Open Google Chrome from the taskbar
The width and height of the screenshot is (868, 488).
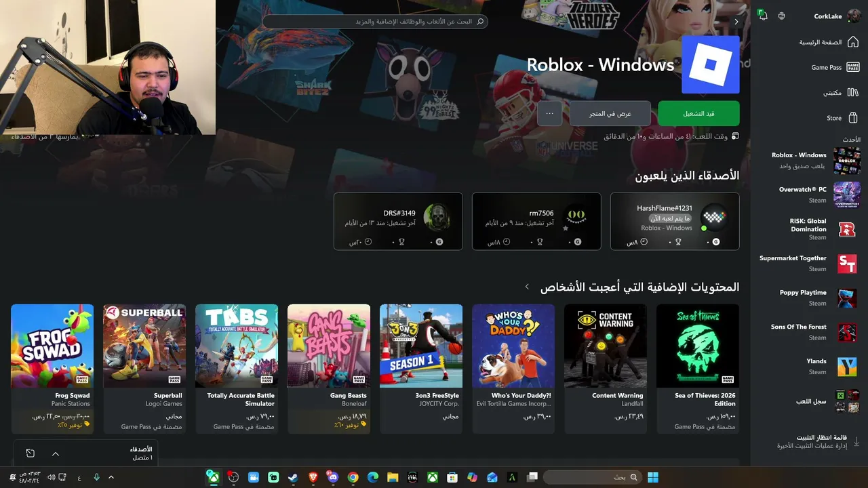click(353, 477)
